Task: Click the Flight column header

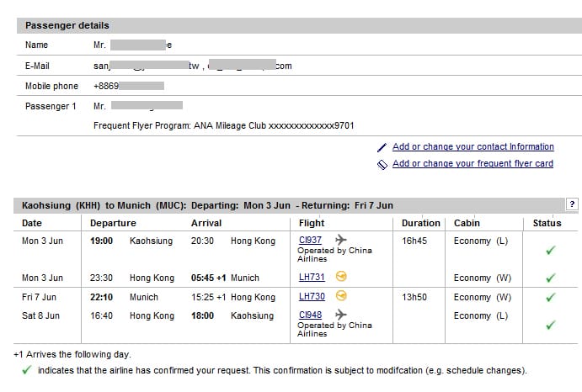Action: click(312, 223)
